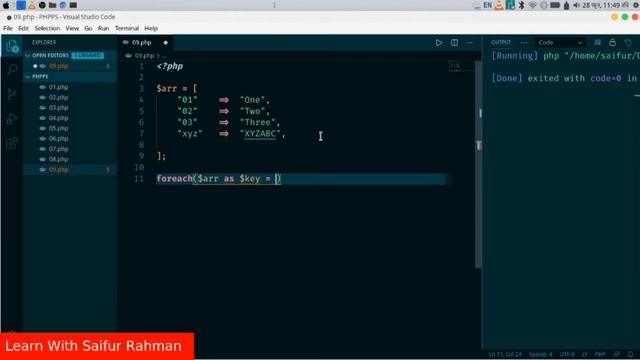
Task: Click the "XYZABC" string on line 7
Action: pyautogui.click(x=260, y=133)
